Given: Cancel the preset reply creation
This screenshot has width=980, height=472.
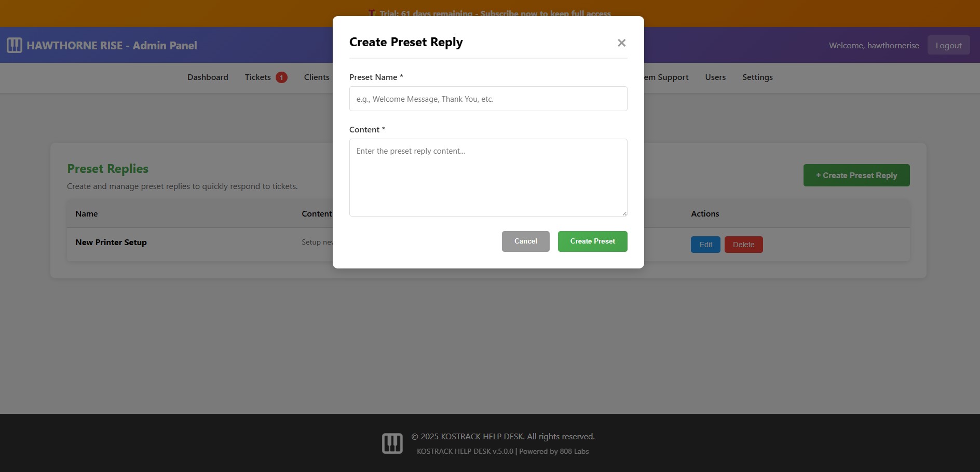Looking at the screenshot, I should [x=525, y=241].
